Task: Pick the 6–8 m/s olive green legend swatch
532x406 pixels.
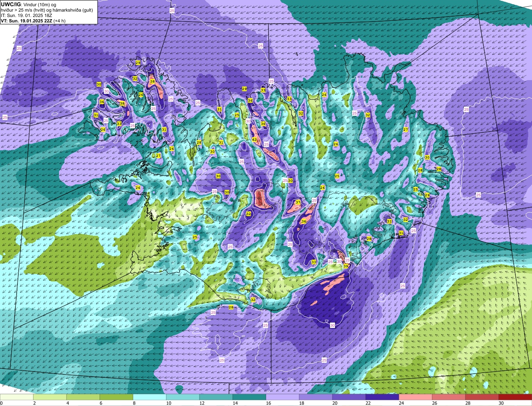Action: (116, 397)
